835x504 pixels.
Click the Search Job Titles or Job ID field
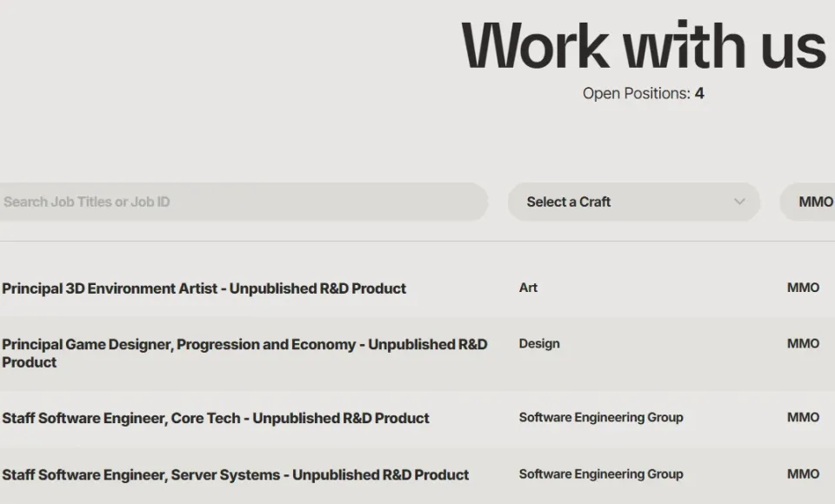coord(243,202)
